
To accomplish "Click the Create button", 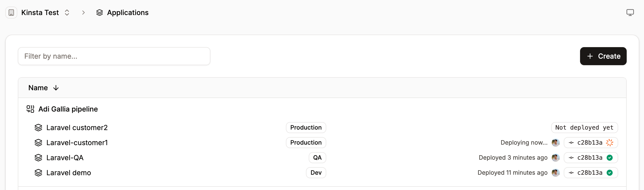I will click(x=603, y=56).
